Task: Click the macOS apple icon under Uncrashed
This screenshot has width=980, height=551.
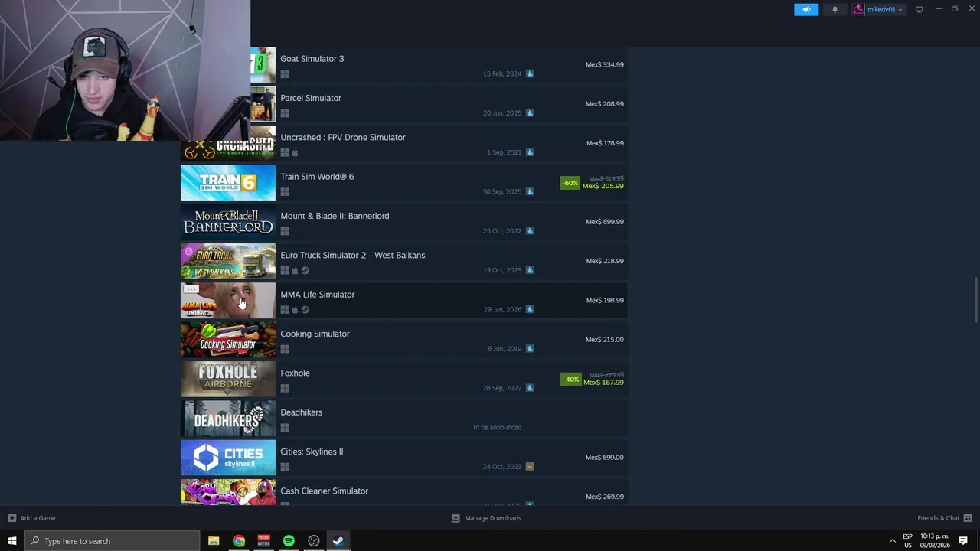Action: (x=295, y=152)
